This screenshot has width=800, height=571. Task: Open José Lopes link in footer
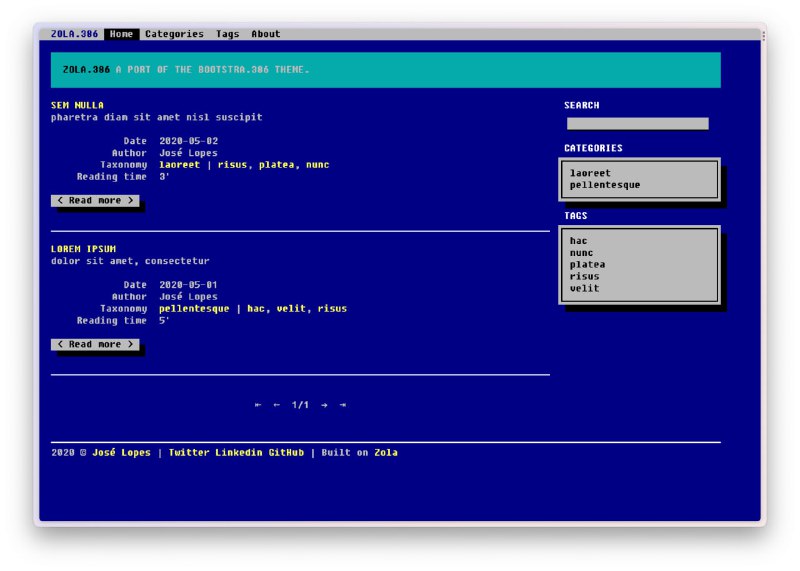point(121,453)
